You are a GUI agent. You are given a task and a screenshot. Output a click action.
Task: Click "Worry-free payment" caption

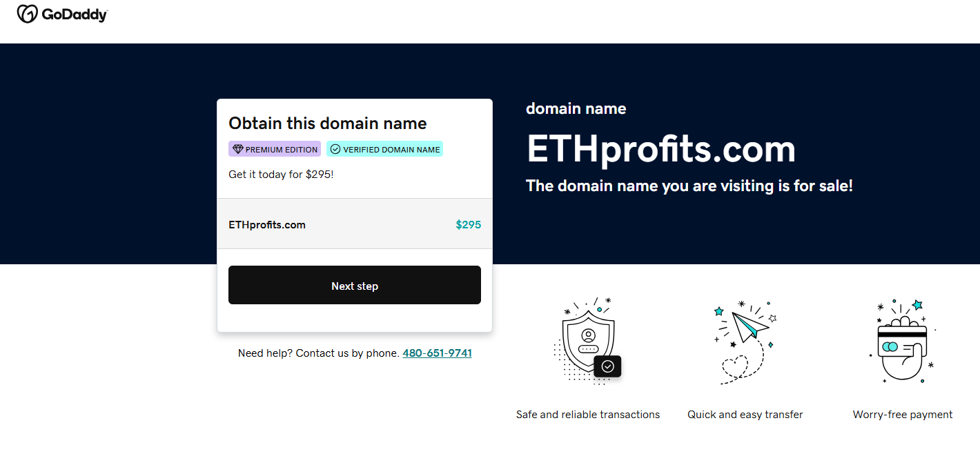click(x=903, y=415)
